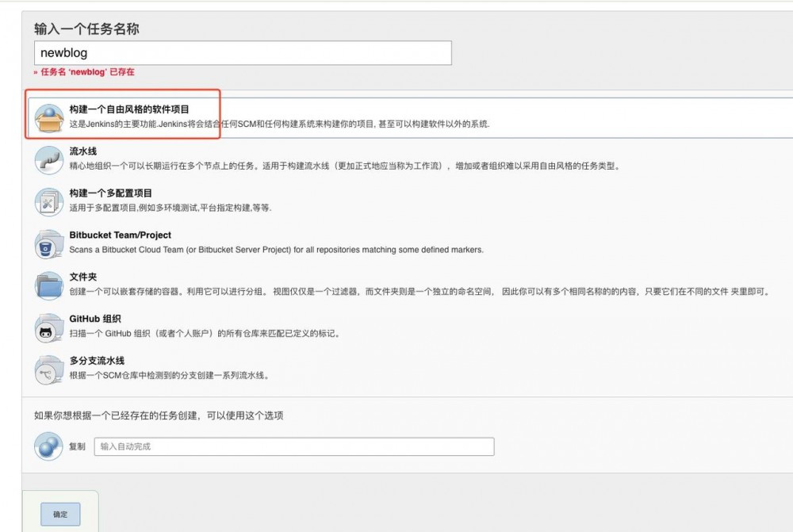Click the 复制 copy sphere icon
The image size is (793, 532).
coord(49,446)
